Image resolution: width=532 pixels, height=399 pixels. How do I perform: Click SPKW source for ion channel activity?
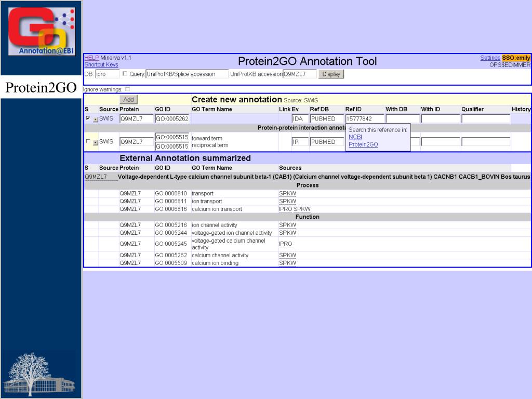tap(288, 225)
